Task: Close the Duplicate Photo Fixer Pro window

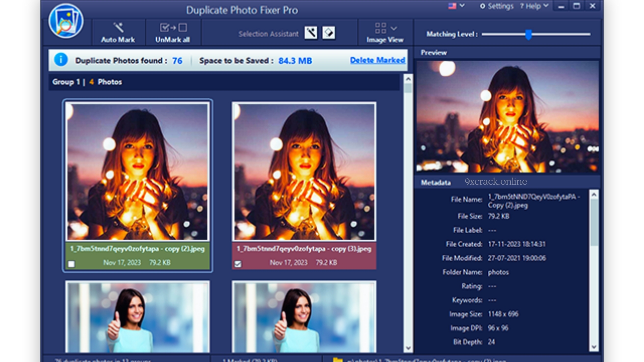Action: (x=592, y=6)
